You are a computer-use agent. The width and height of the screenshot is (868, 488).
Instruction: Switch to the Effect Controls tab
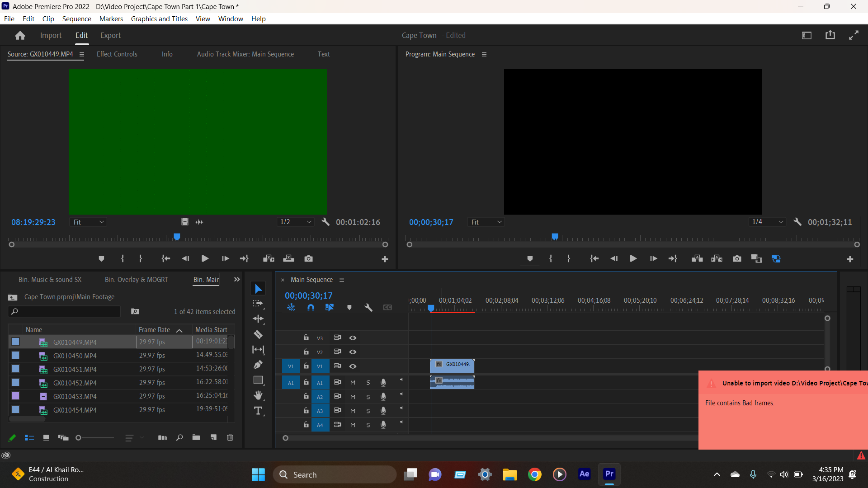(117, 54)
